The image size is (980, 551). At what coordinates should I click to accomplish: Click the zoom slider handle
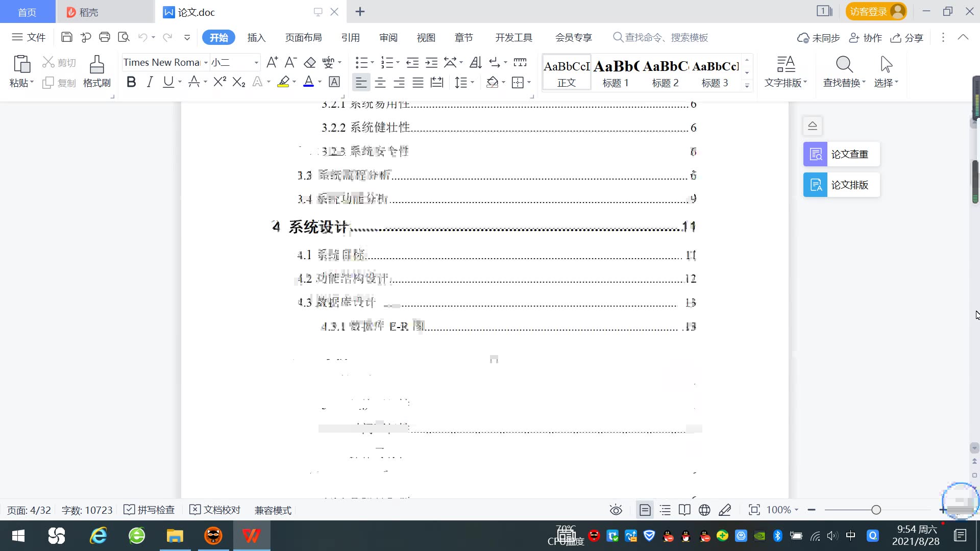coord(876,510)
